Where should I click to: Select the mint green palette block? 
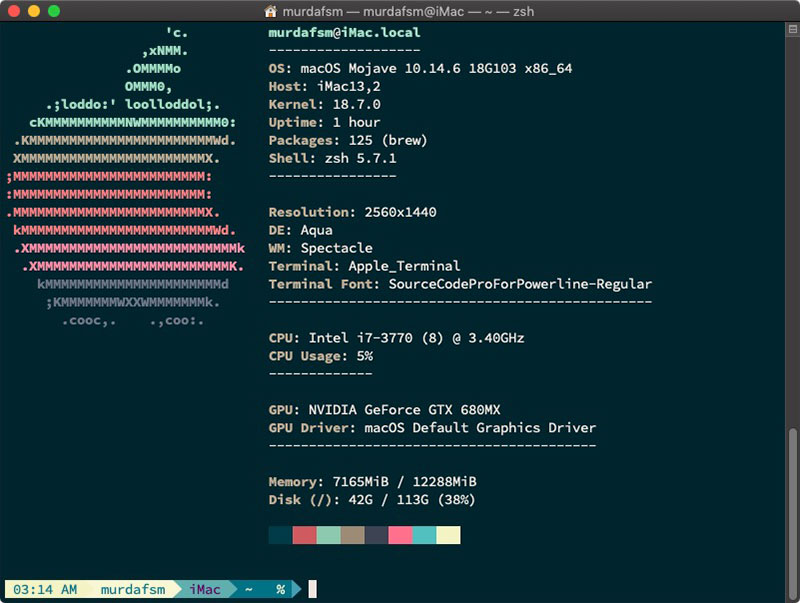(x=328, y=535)
